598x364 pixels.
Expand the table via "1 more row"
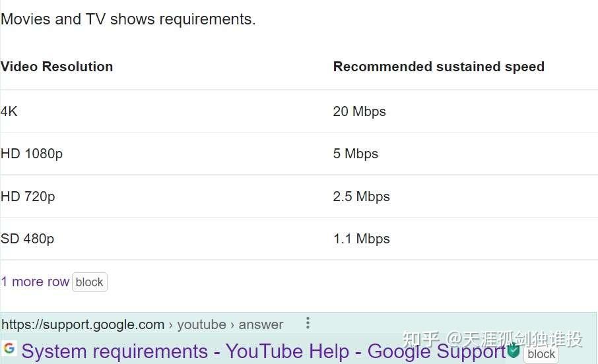[x=35, y=282]
